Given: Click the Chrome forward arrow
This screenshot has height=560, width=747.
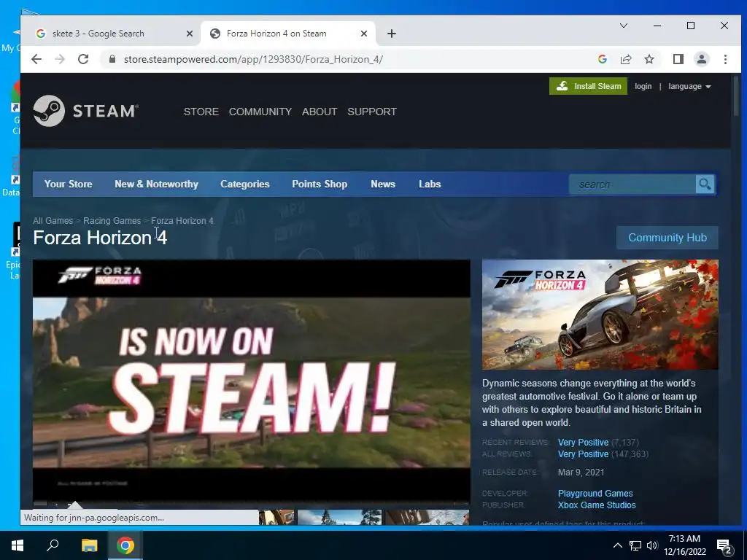Looking at the screenshot, I should point(60,59).
